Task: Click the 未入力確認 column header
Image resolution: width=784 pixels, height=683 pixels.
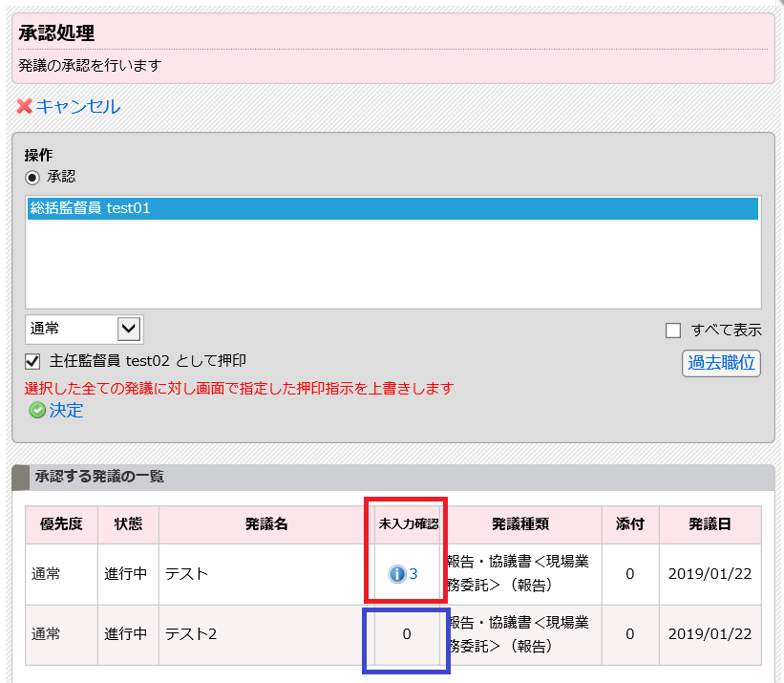Action: [408, 524]
